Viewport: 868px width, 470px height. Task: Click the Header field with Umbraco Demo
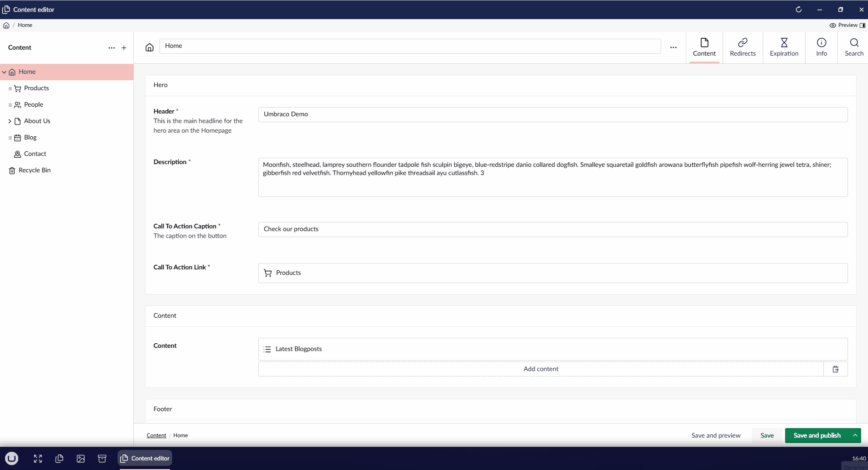553,114
